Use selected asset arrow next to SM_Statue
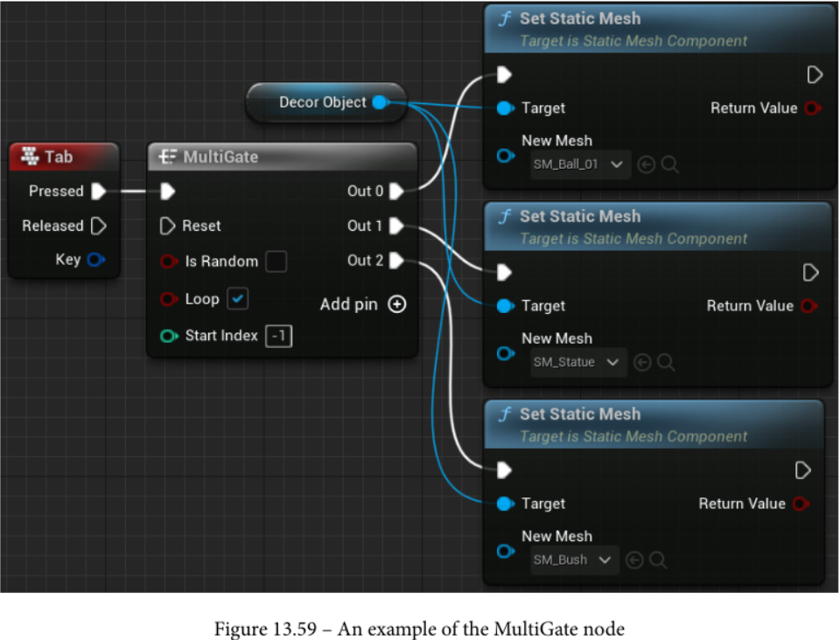This screenshot has height=640, width=840. click(642, 362)
